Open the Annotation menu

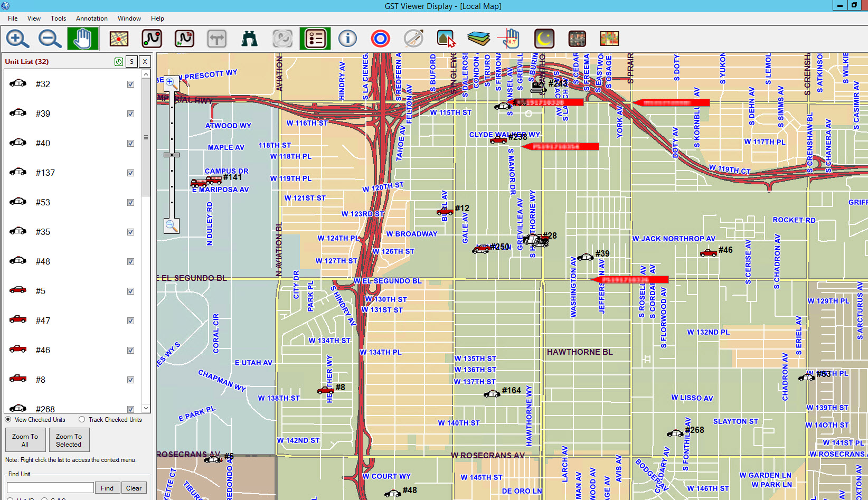[91, 18]
